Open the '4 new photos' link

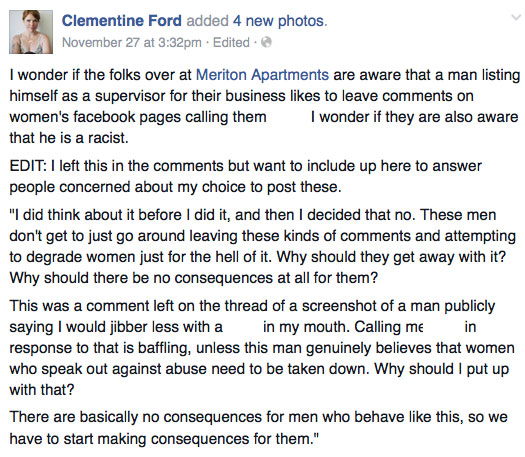(280, 21)
